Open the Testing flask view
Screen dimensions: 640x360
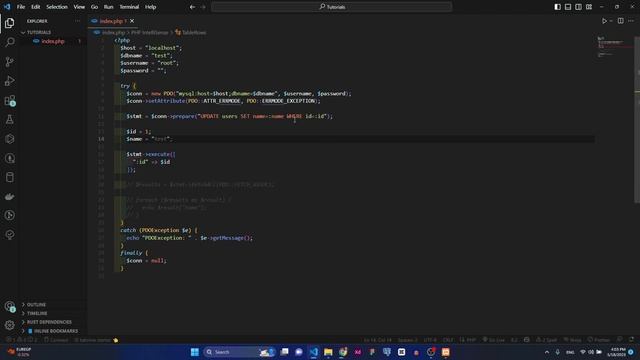click(x=10, y=120)
